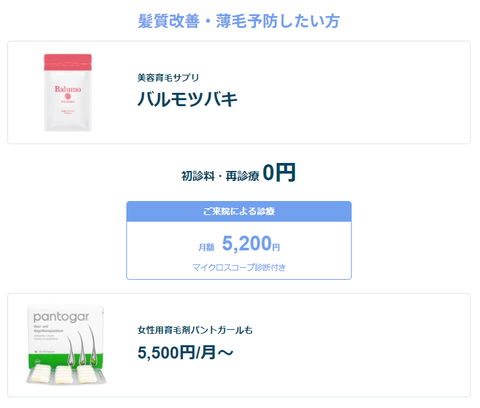Click the hair follicle illustration on box
The image size is (480, 408).
pos(81,347)
